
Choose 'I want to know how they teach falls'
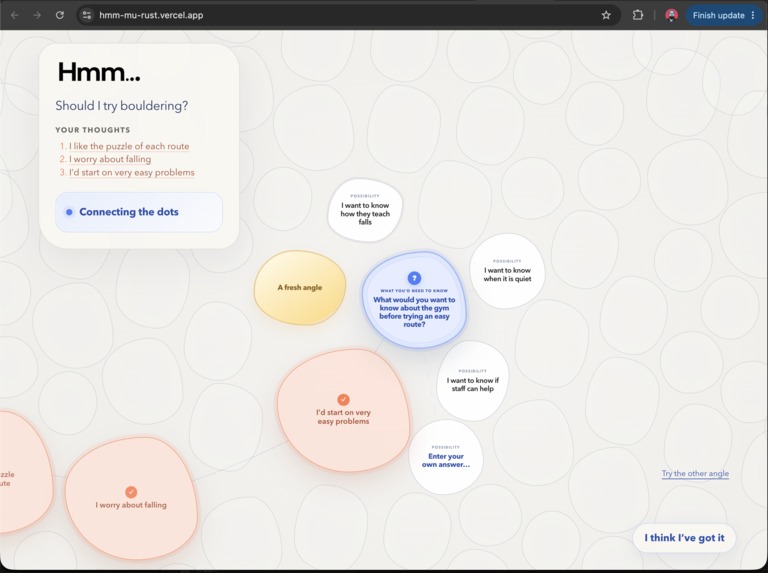365,210
